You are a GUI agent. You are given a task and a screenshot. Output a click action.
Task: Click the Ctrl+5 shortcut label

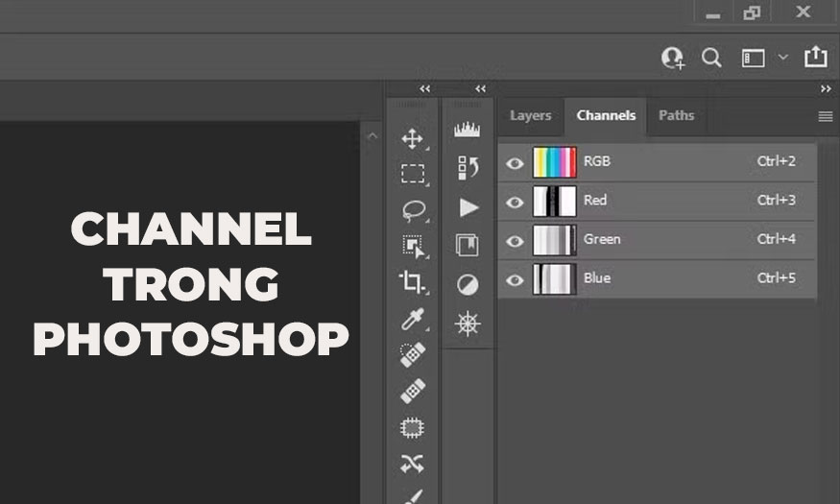click(777, 278)
